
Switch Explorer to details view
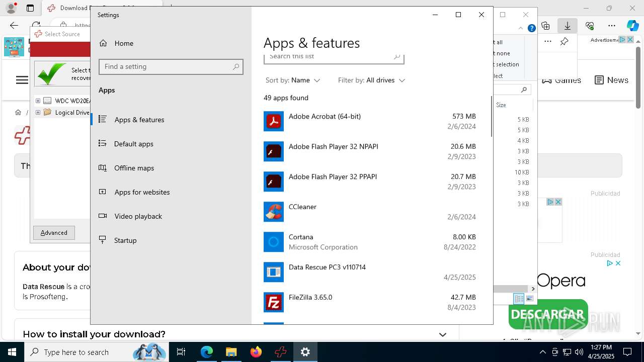[519, 299]
